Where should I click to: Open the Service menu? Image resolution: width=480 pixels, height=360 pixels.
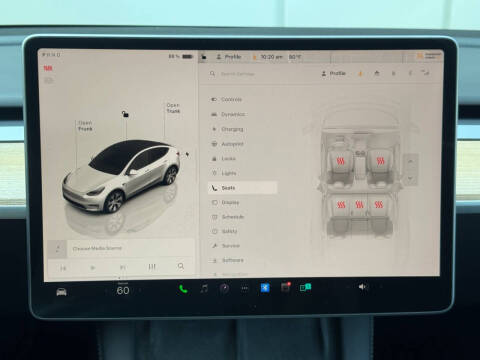coord(226,246)
